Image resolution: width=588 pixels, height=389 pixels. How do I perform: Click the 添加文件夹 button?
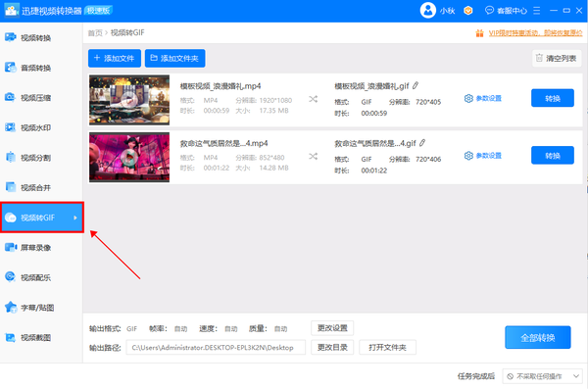(174, 58)
